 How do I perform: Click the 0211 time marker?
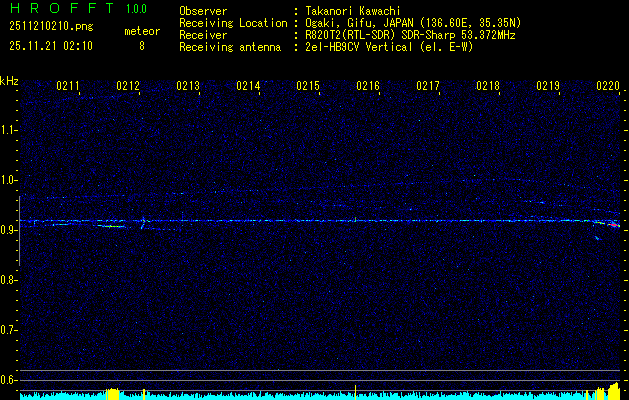click(67, 85)
